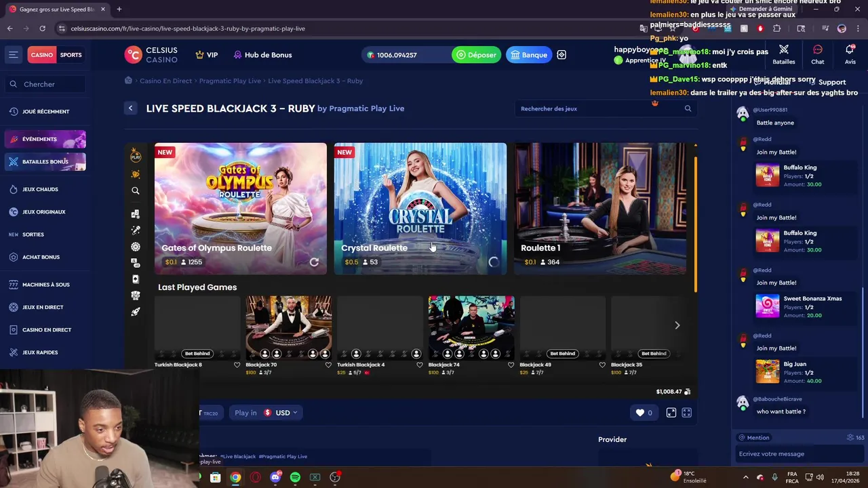This screenshot has height=488, width=868.
Task: Click Mention in chat footer
Action: [753, 438]
